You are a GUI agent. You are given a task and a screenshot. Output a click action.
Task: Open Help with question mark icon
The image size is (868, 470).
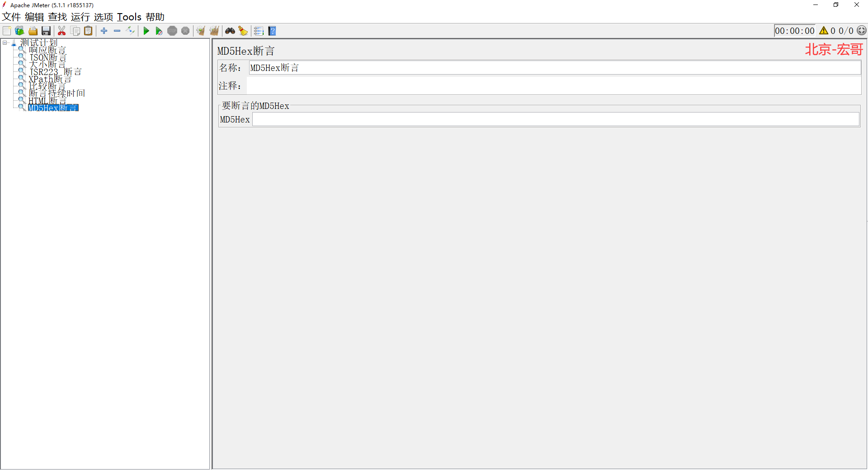[272, 31]
